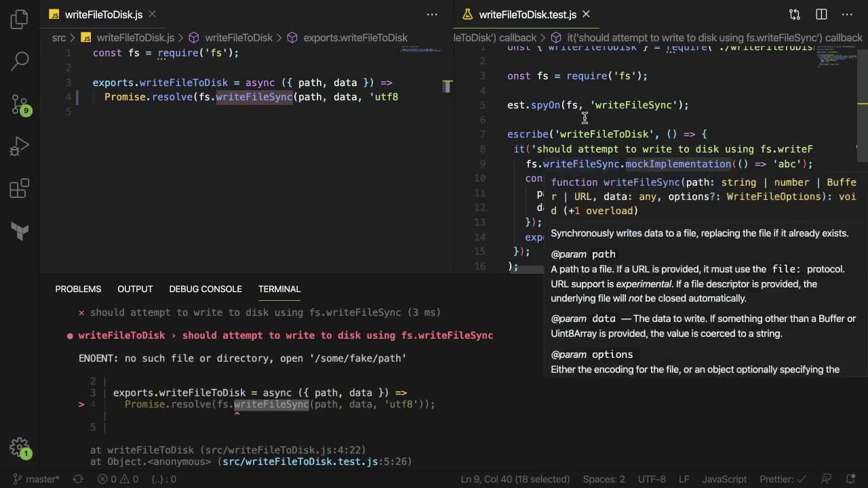Switch to the writeFileToDisk.test.js tab
Screen dimensions: 868x488
528,14
